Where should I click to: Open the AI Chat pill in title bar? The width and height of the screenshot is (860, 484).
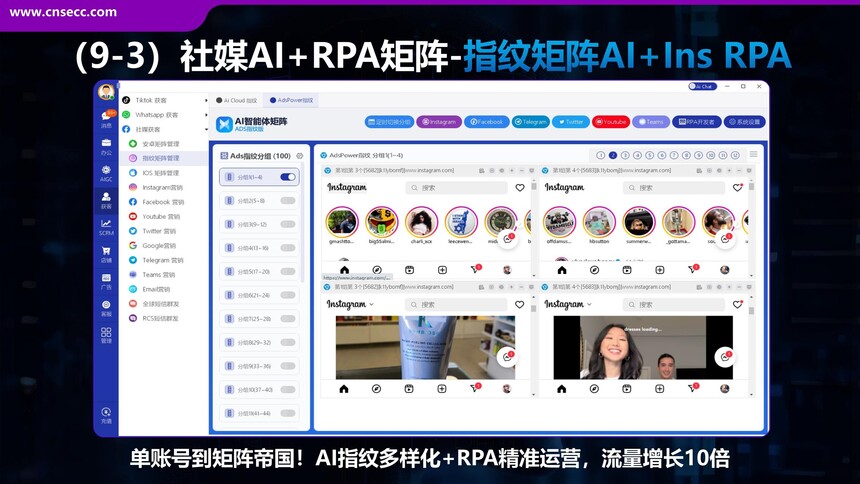[702, 87]
